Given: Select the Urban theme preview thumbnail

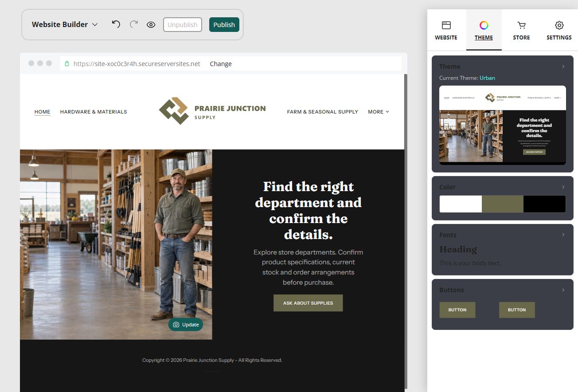Looking at the screenshot, I should click(503, 125).
